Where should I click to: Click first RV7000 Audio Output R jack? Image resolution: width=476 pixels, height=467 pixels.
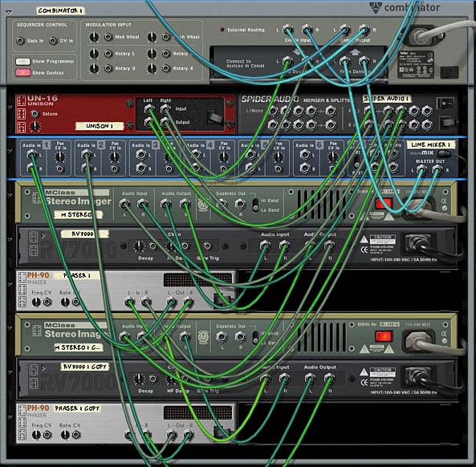pyautogui.click(x=329, y=246)
